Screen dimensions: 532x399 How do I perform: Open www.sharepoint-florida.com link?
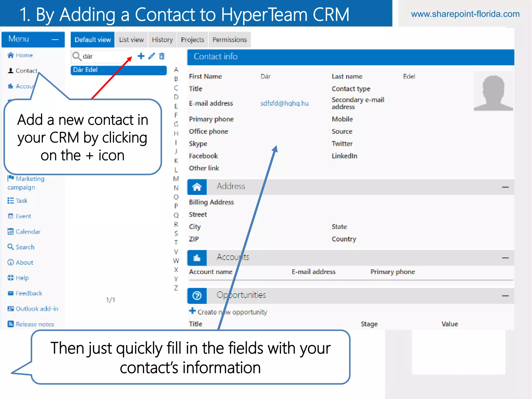coord(465,14)
